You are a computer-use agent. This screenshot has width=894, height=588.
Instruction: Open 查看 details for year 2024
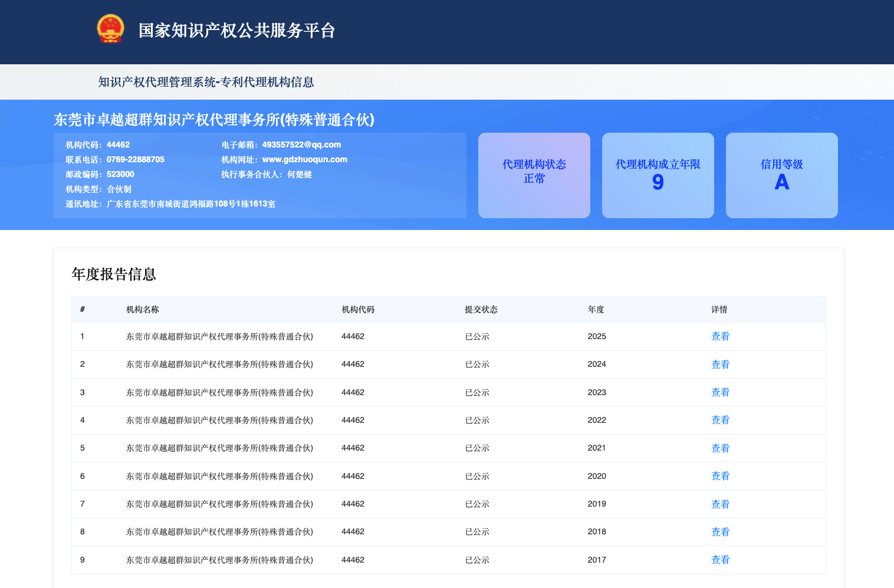[x=720, y=364]
